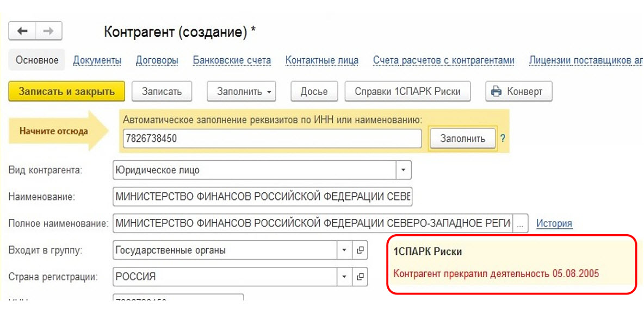
Task: Click the back navigation arrow
Action: (22, 31)
